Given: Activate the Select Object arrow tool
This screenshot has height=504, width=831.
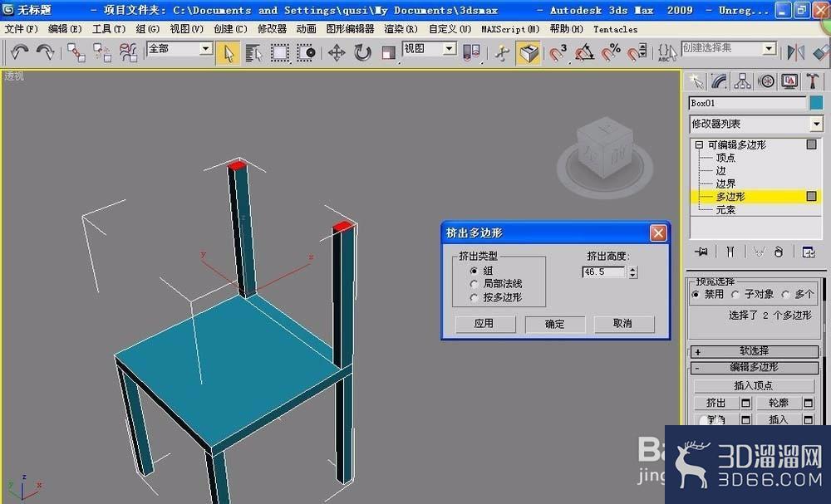Looking at the screenshot, I should coord(229,53).
